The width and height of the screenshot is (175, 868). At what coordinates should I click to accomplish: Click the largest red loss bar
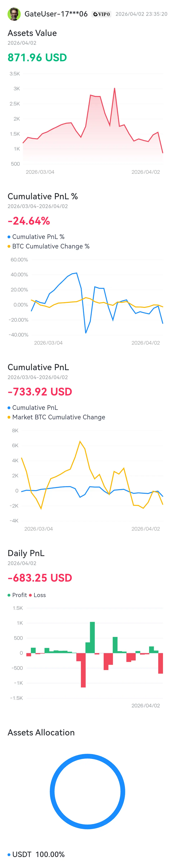[83, 671]
